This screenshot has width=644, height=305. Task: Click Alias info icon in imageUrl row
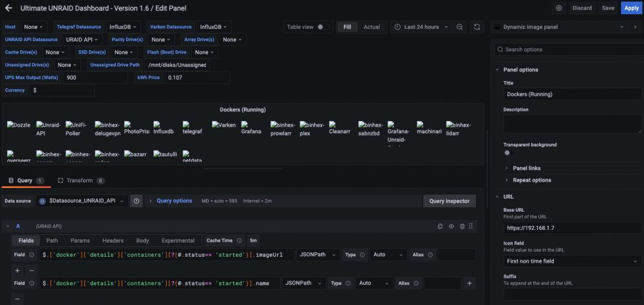point(430,255)
